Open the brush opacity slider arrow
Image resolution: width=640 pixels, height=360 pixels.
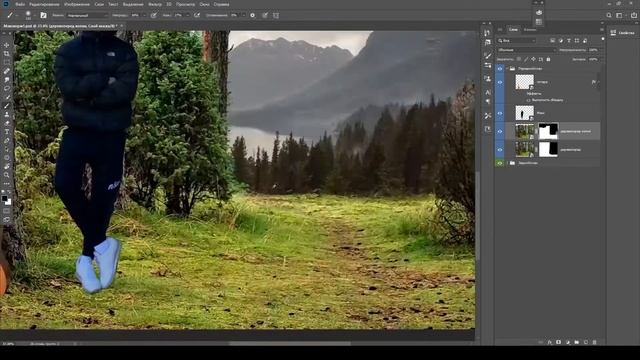(144, 15)
